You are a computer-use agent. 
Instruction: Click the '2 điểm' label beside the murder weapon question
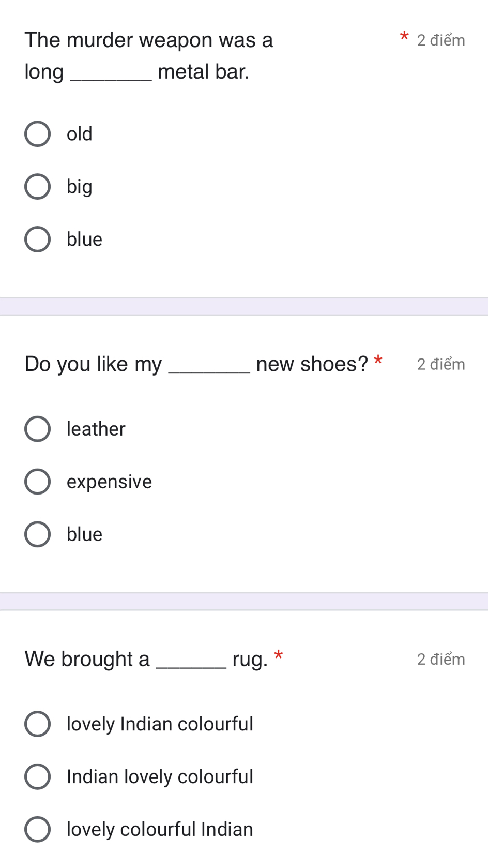(x=441, y=40)
